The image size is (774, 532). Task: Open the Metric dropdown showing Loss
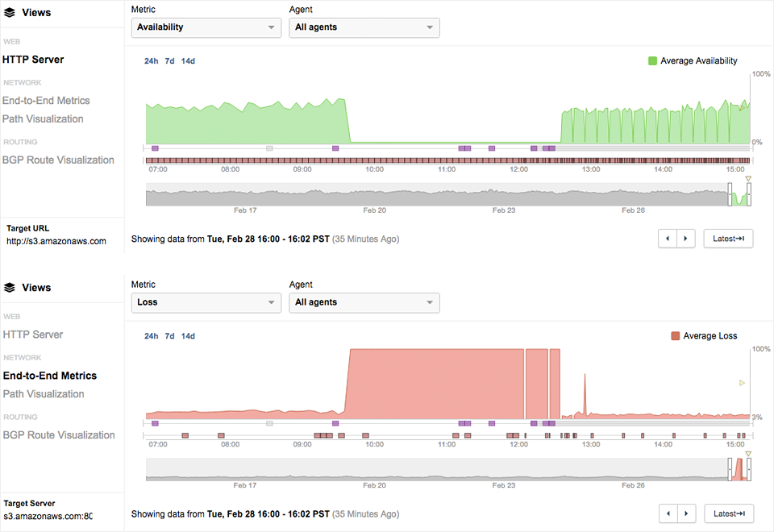[x=206, y=302]
